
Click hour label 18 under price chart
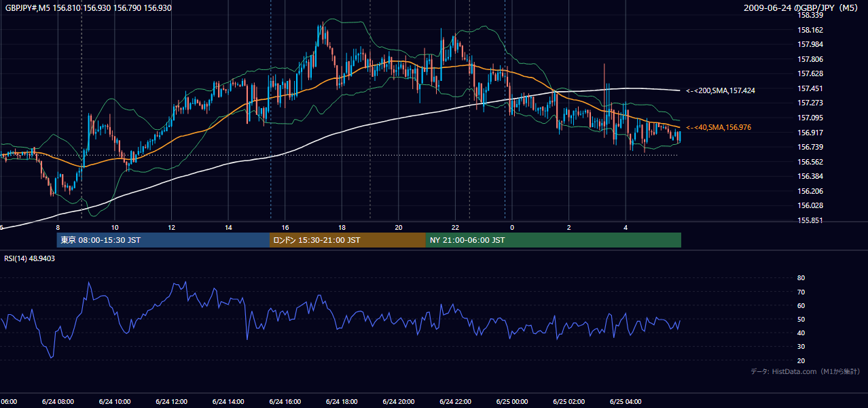tap(342, 227)
